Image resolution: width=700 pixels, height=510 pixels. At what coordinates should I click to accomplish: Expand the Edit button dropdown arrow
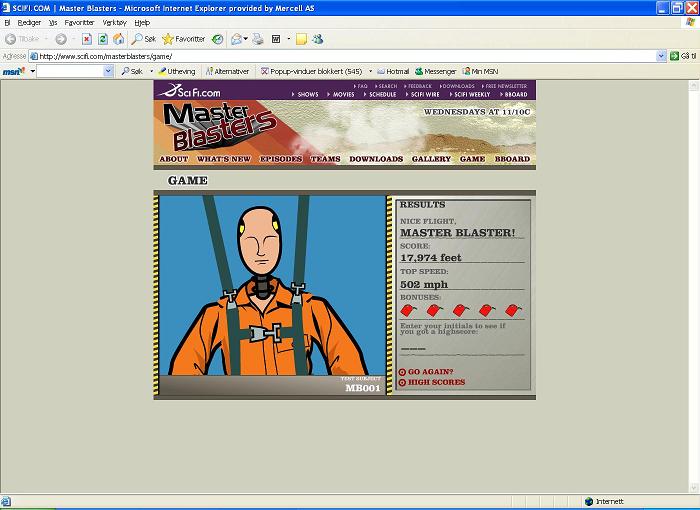point(288,39)
